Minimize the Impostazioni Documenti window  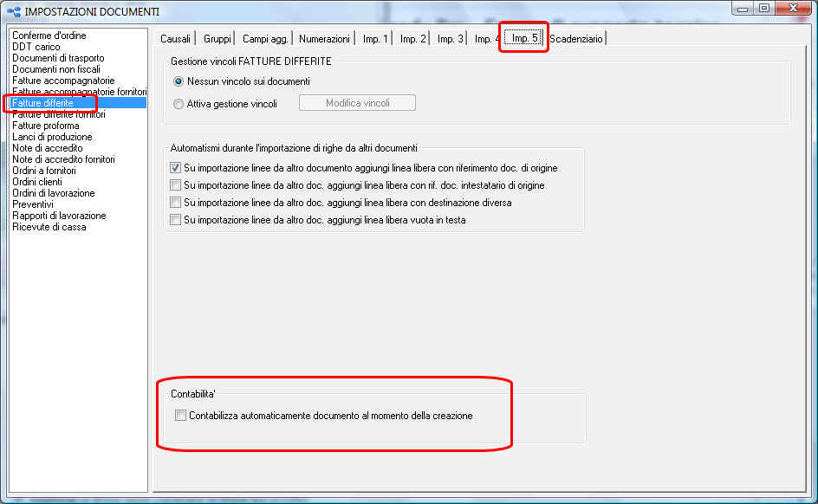click(x=743, y=8)
